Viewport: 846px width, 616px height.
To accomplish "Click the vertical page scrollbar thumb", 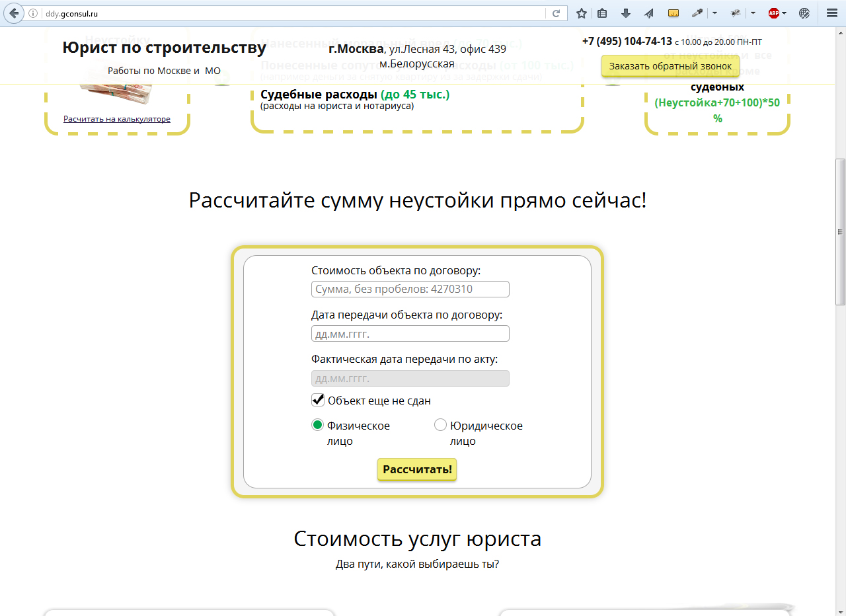I will [840, 231].
